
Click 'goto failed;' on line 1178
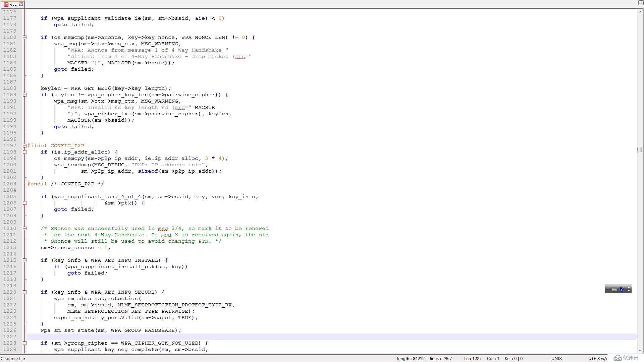(x=74, y=24)
